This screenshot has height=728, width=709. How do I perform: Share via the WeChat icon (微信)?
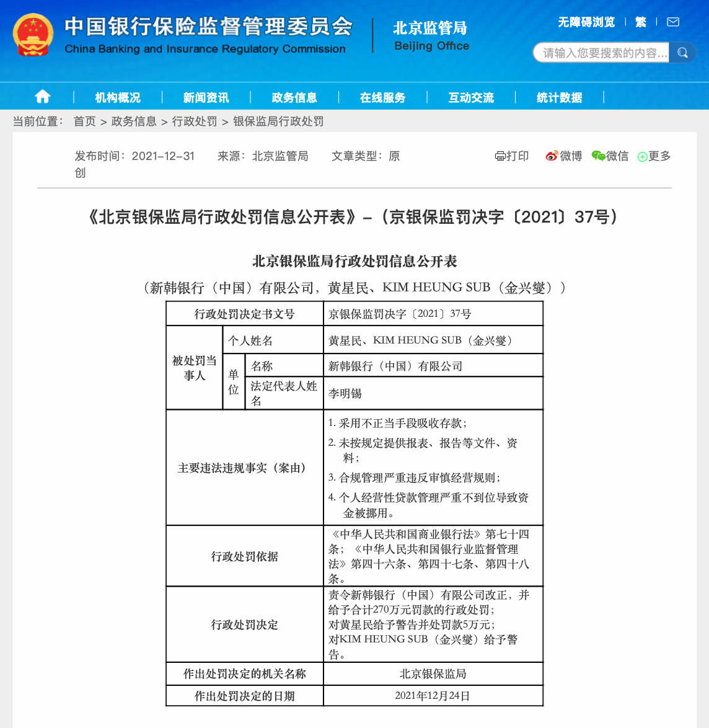610,156
